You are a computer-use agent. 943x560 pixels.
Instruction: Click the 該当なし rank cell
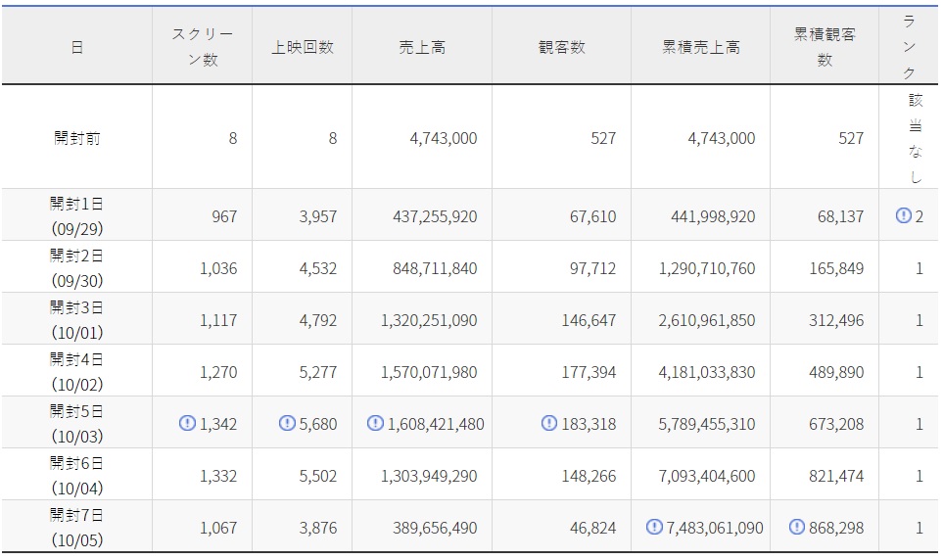tap(915, 138)
